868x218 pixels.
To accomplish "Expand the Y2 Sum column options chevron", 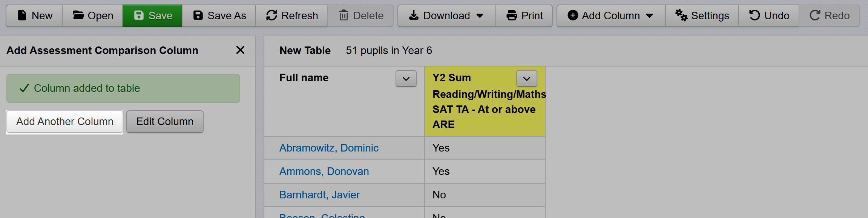I will pos(526,79).
